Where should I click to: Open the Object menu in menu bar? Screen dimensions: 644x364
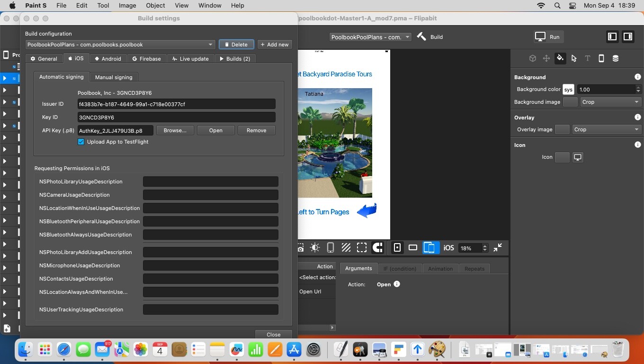(x=155, y=6)
